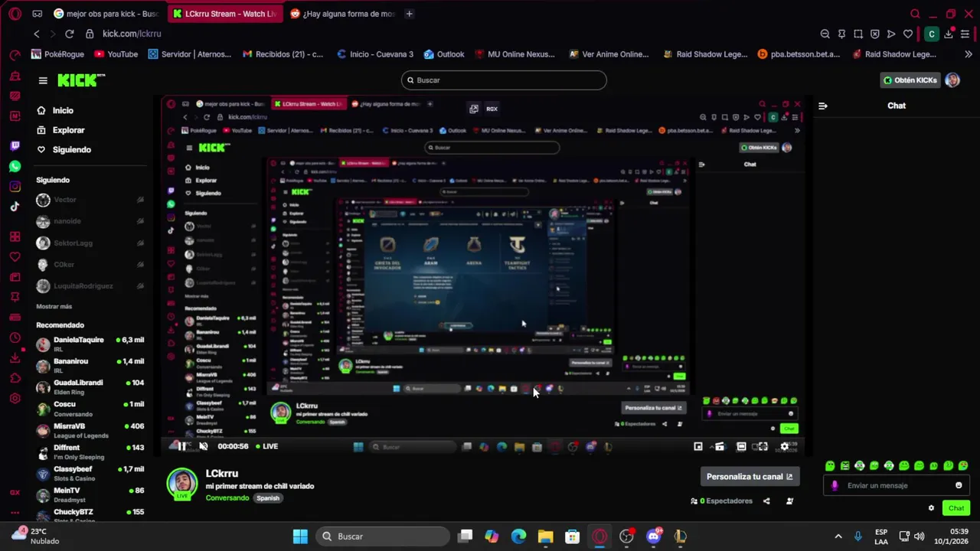Open WhatsApp in the Opera sidebar
Viewport: 980px width, 551px height.
tap(15, 166)
